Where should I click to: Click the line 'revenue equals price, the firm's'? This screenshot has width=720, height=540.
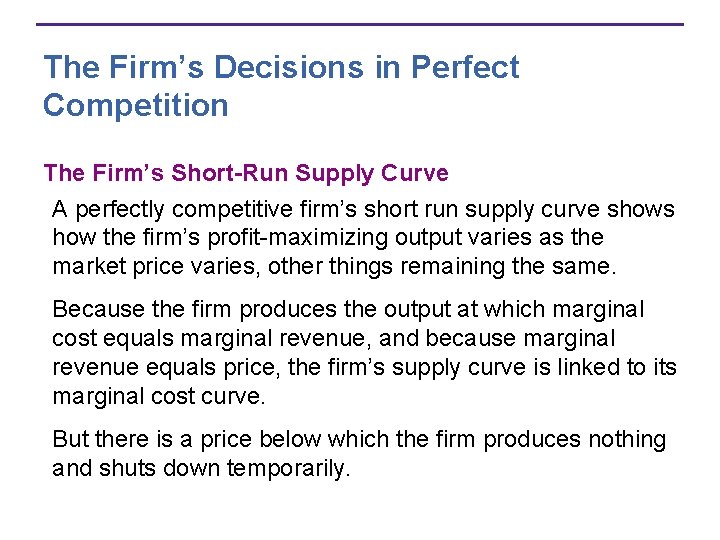[x=365, y=368]
